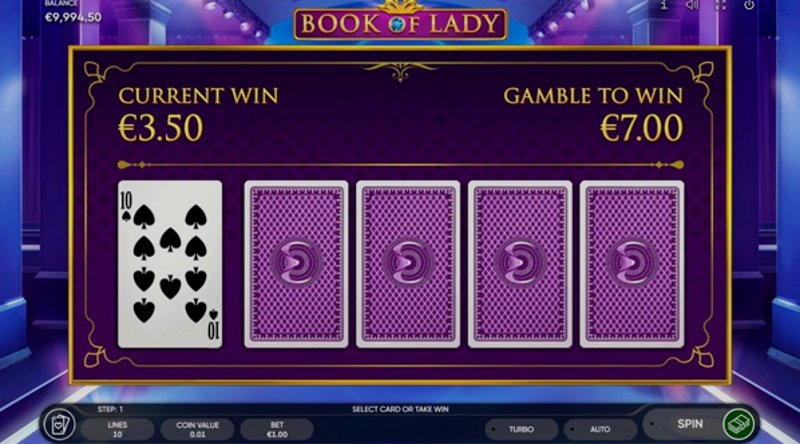Click the 10 of spades dealer card
800x444 pixels.
(x=170, y=264)
